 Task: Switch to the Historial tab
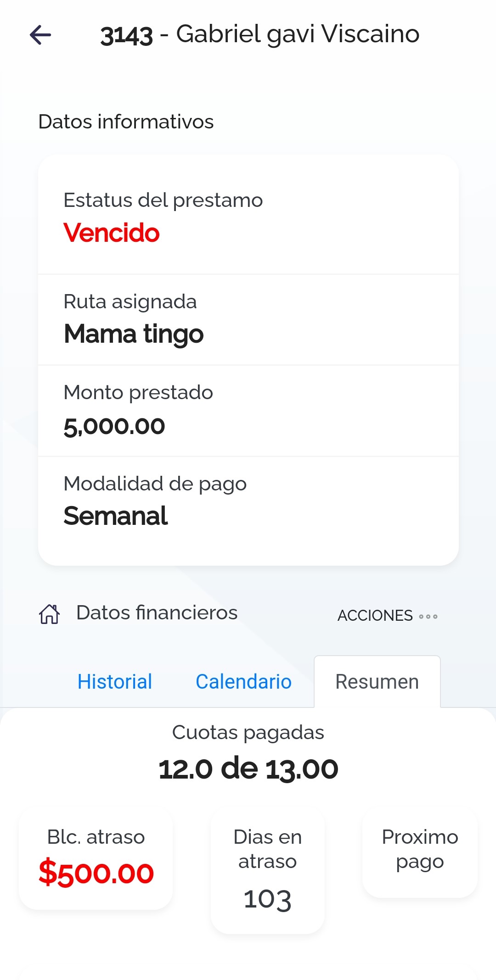115,682
